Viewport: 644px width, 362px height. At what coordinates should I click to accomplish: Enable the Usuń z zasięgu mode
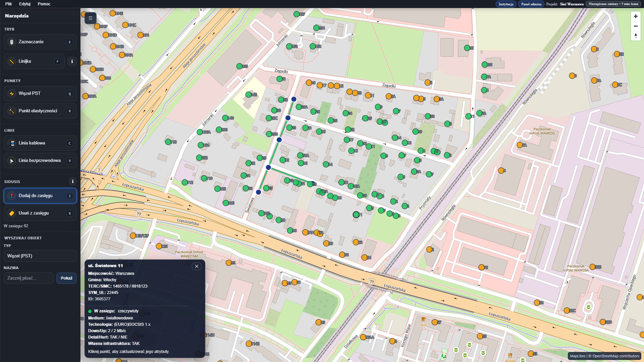point(40,213)
